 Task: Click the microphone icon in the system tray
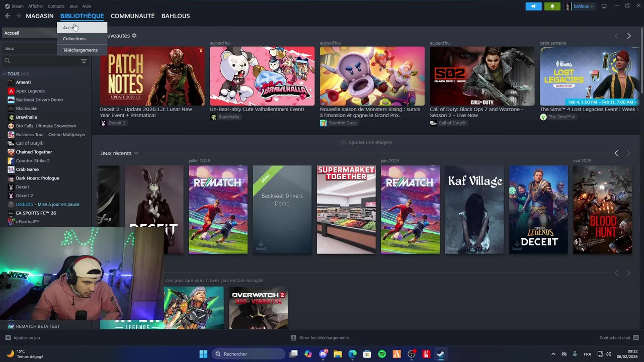pos(575,354)
